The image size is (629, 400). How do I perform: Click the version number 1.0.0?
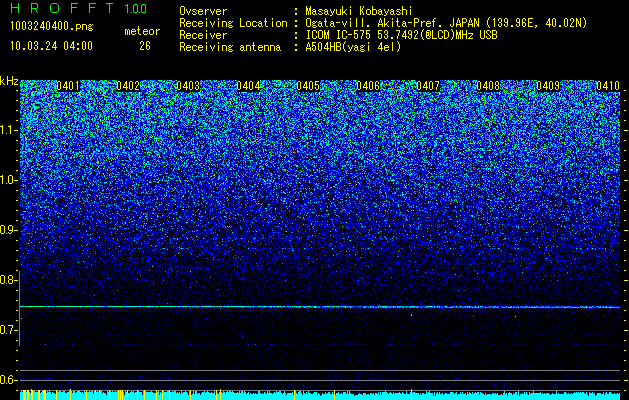point(136,9)
